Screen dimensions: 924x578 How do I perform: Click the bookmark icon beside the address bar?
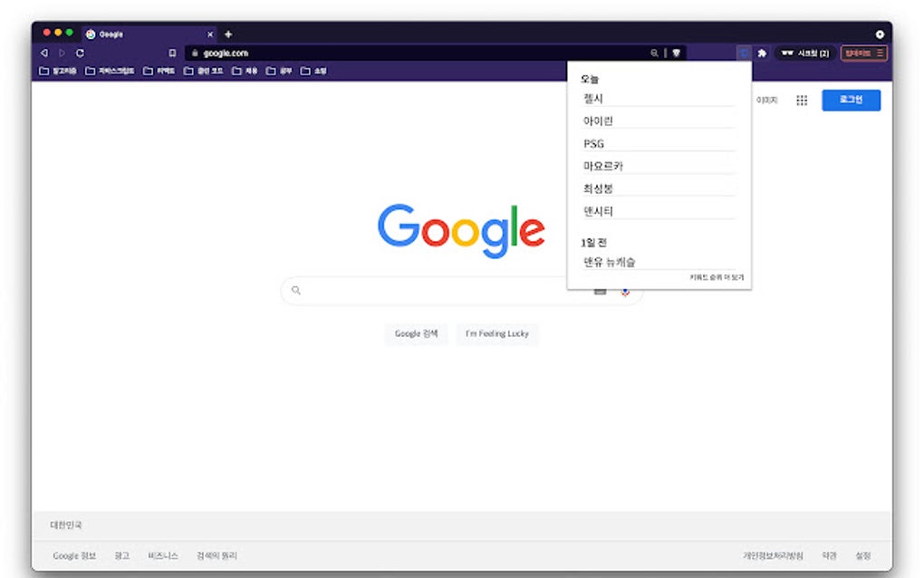[x=172, y=53]
